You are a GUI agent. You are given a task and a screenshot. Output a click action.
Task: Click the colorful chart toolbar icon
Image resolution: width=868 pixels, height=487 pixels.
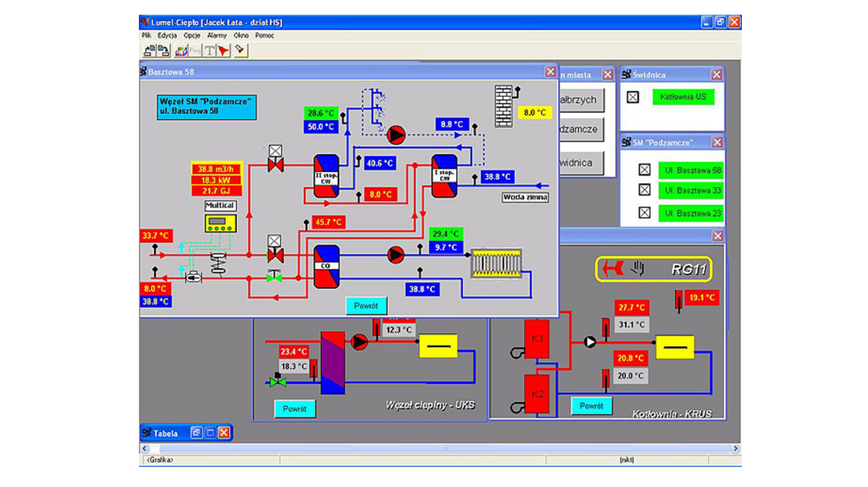point(181,50)
